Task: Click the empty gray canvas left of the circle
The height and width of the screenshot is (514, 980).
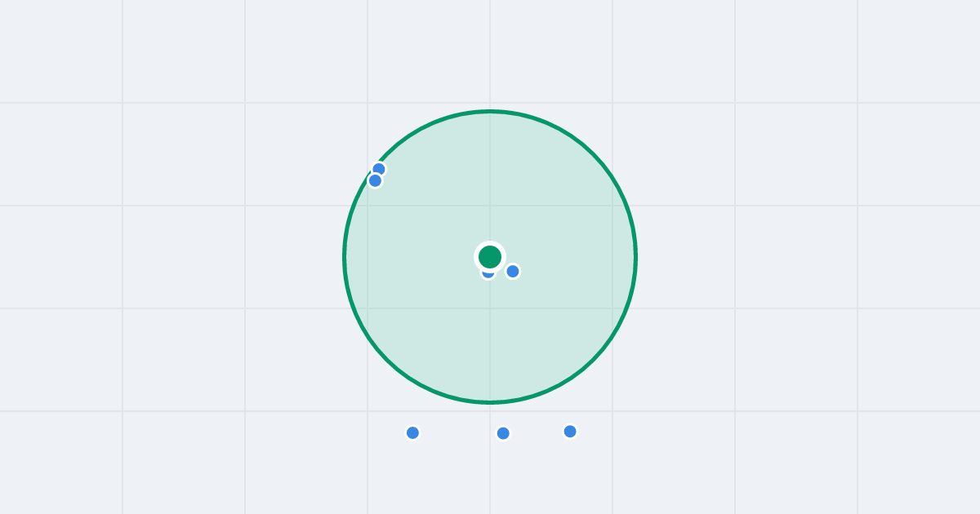Action: click(x=180, y=257)
